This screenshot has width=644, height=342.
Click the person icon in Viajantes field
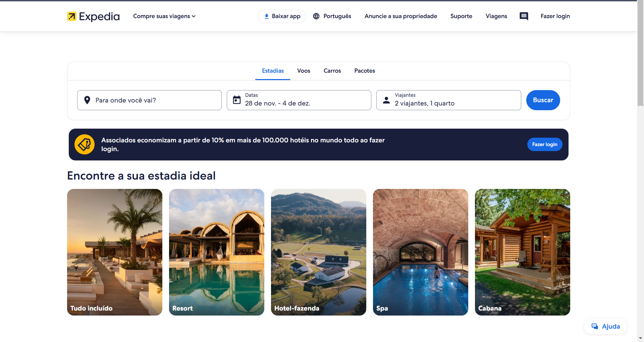386,100
